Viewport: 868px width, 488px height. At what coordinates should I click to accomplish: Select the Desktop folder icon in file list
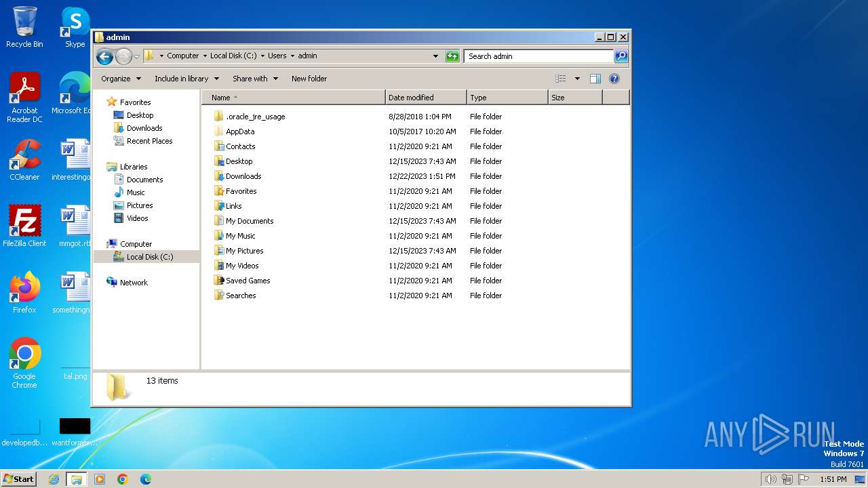218,161
